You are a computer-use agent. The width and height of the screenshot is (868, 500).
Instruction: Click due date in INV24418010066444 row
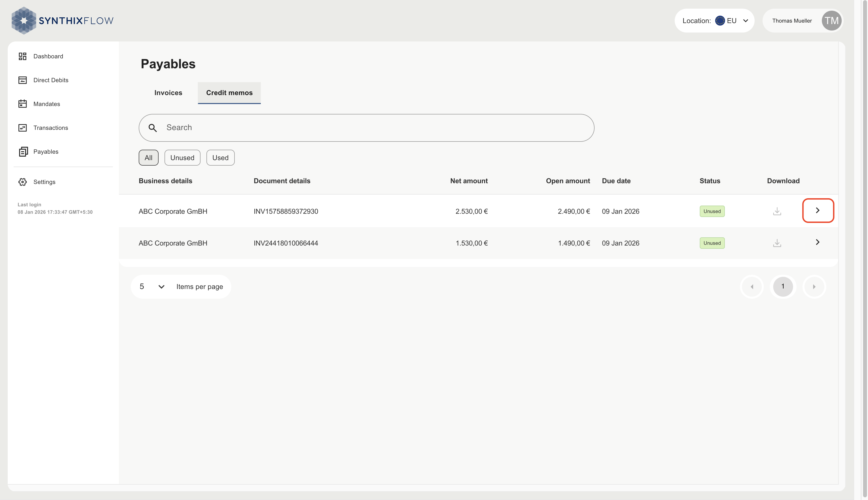(x=621, y=243)
